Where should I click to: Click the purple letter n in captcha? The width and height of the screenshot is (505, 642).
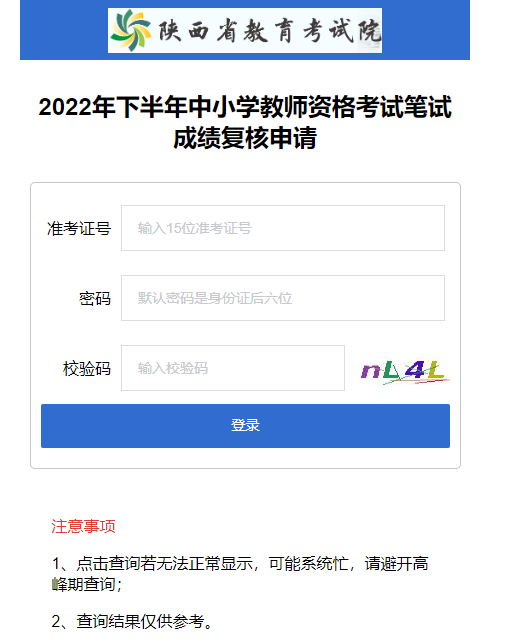(x=371, y=371)
